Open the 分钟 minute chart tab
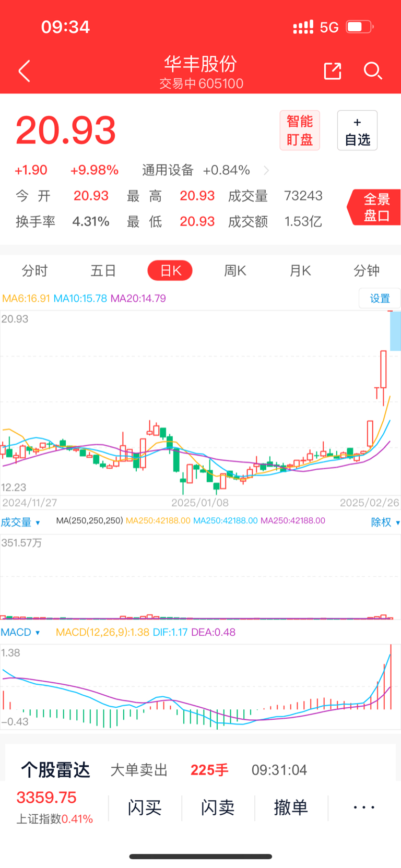The width and height of the screenshot is (401, 868). pos(367,270)
